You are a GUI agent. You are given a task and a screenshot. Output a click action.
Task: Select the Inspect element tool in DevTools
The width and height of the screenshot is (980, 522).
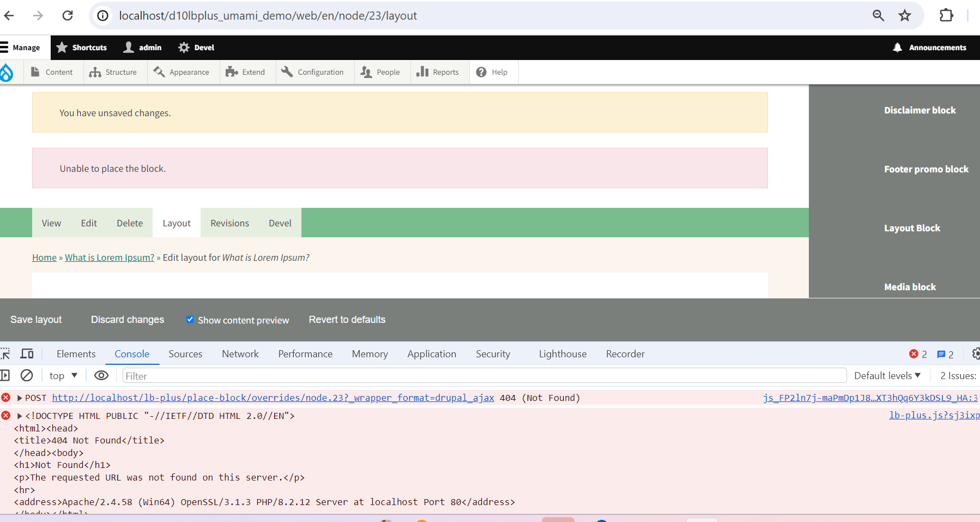click(5, 353)
